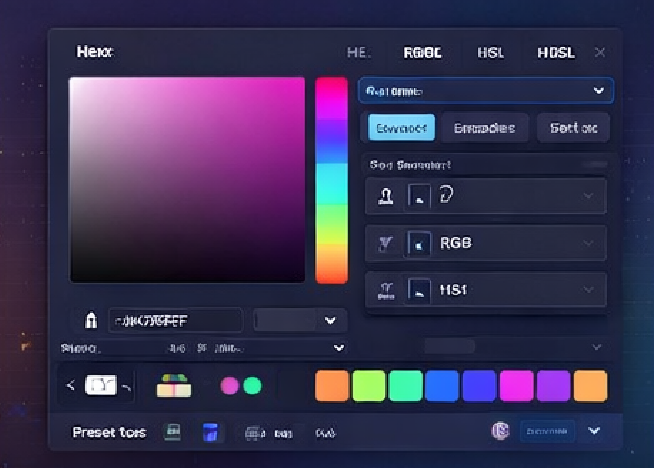Switch to the HDSL tab
Image resolution: width=654 pixels, height=468 pixels.
556,53
